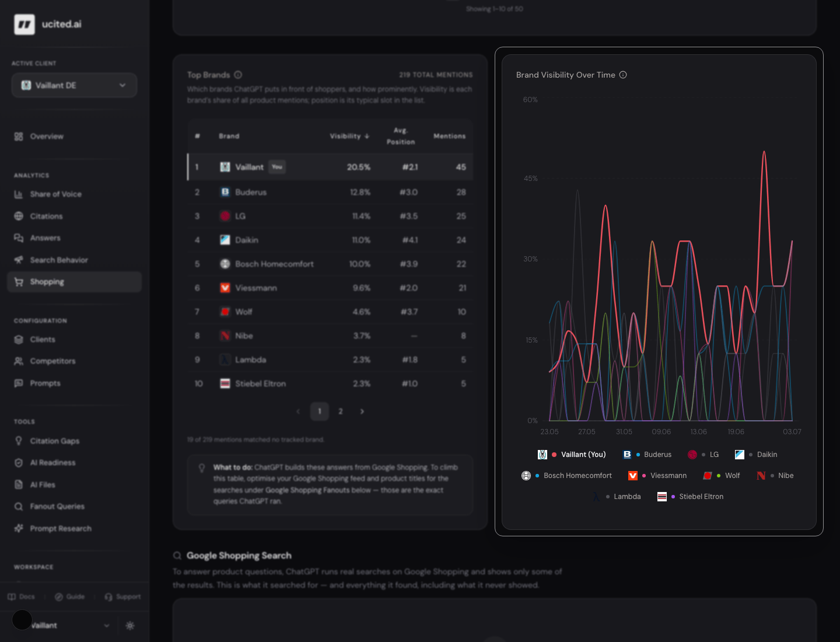Go to previous page with the left chevron
The image size is (840, 642).
298,411
